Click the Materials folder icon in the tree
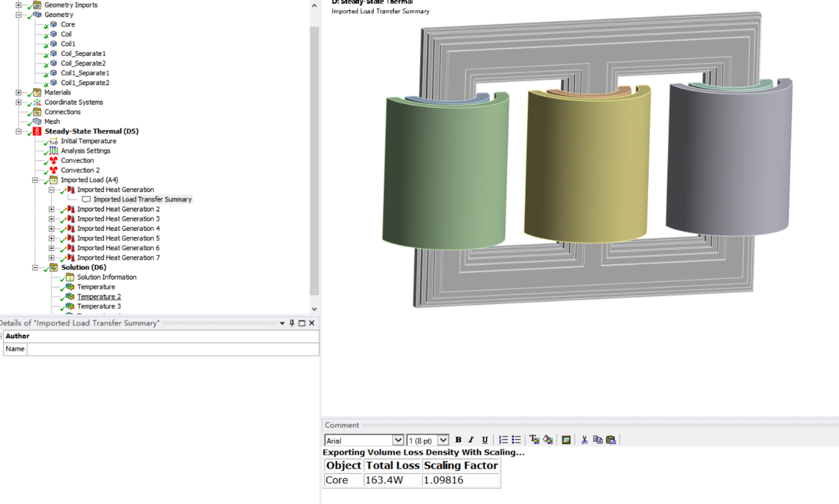Screen dimensions: 839x504 tap(36, 92)
